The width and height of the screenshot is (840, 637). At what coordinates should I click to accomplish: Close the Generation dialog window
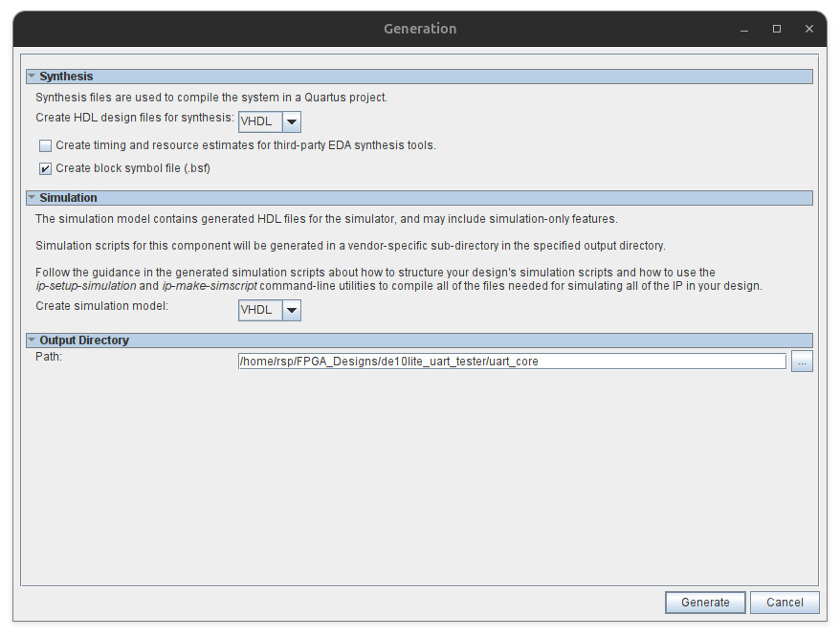pos(809,30)
